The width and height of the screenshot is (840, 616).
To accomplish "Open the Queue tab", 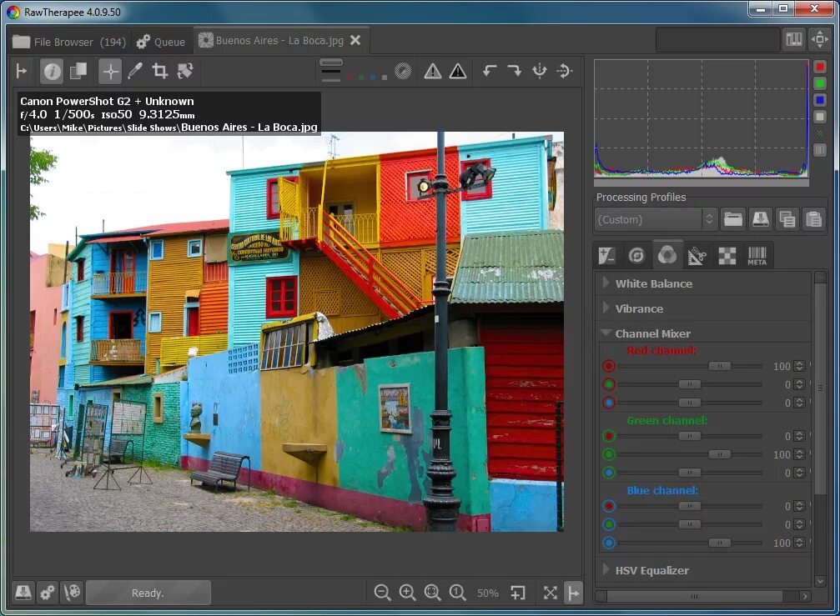I will pos(161,42).
